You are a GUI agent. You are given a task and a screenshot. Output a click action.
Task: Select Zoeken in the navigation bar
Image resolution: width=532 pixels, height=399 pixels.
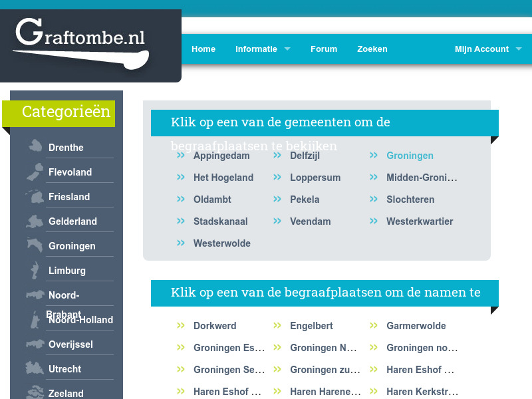(x=372, y=49)
